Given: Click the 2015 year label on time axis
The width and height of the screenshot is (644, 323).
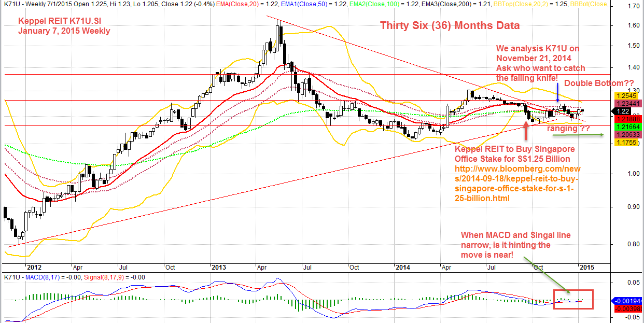Looking at the screenshot, I should (x=587, y=268).
